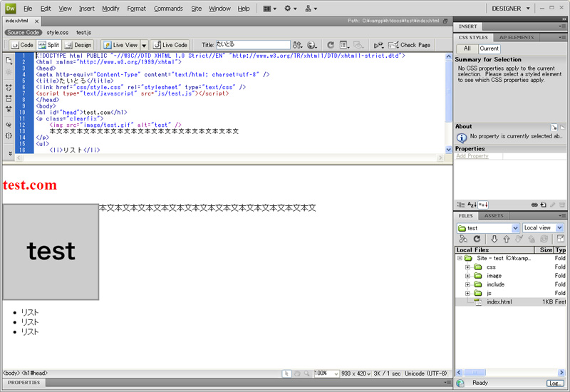Image resolution: width=570 pixels, height=392 pixels.
Task: Show list view A-Z in CSS panel
Action: 472,205
